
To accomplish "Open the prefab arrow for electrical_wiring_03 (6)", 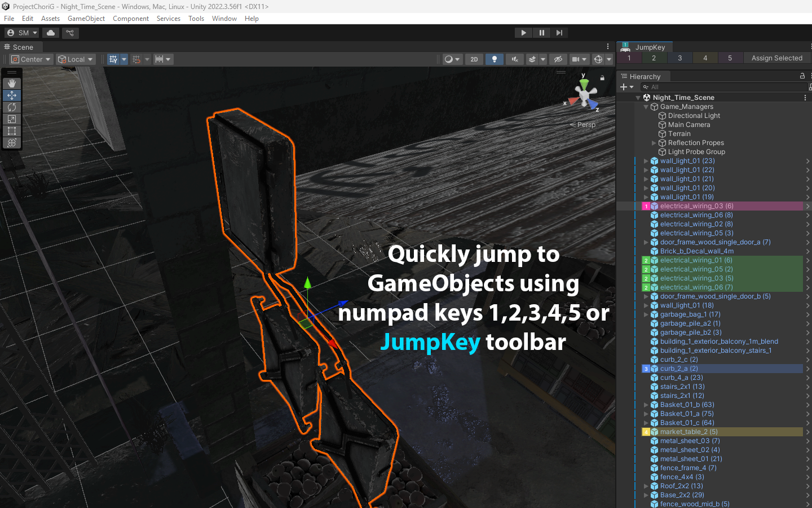I will tap(808, 206).
